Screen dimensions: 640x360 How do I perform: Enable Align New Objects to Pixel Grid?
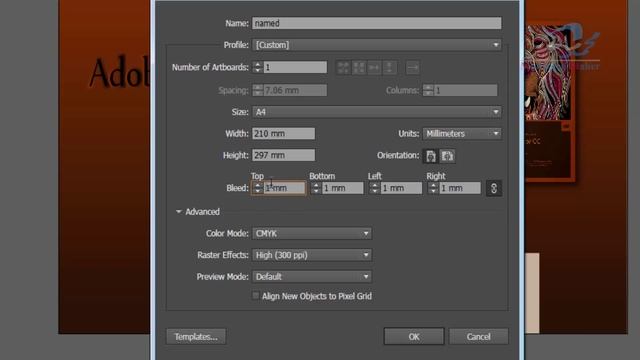(x=256, y=296)
